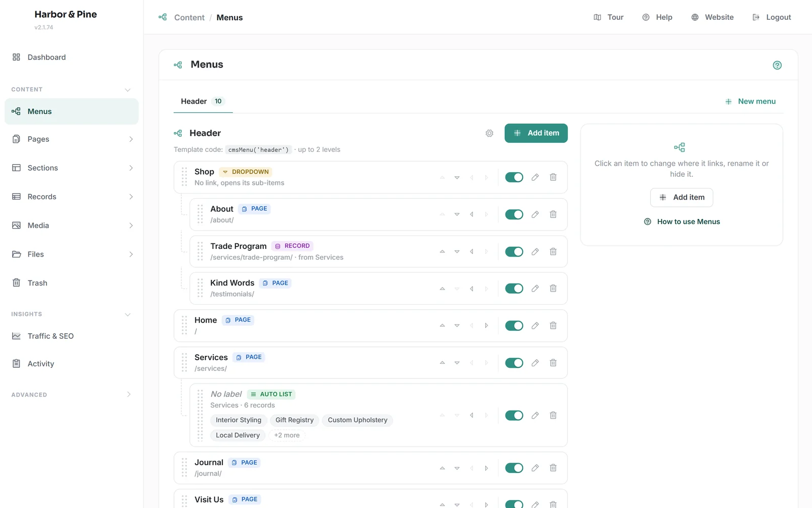
Task: Go to Trash in sidebar
Action: pyautogui.click(x=72, y=283)
